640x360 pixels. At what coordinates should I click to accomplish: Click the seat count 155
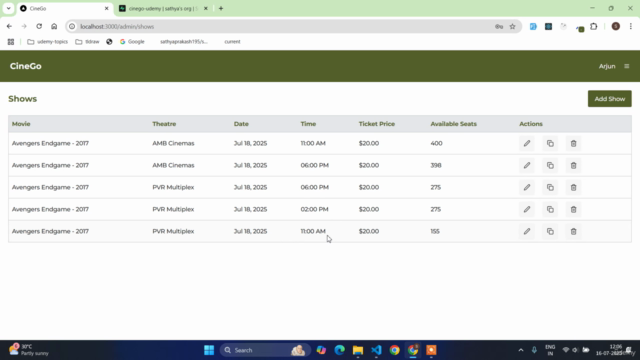(435, 231)
